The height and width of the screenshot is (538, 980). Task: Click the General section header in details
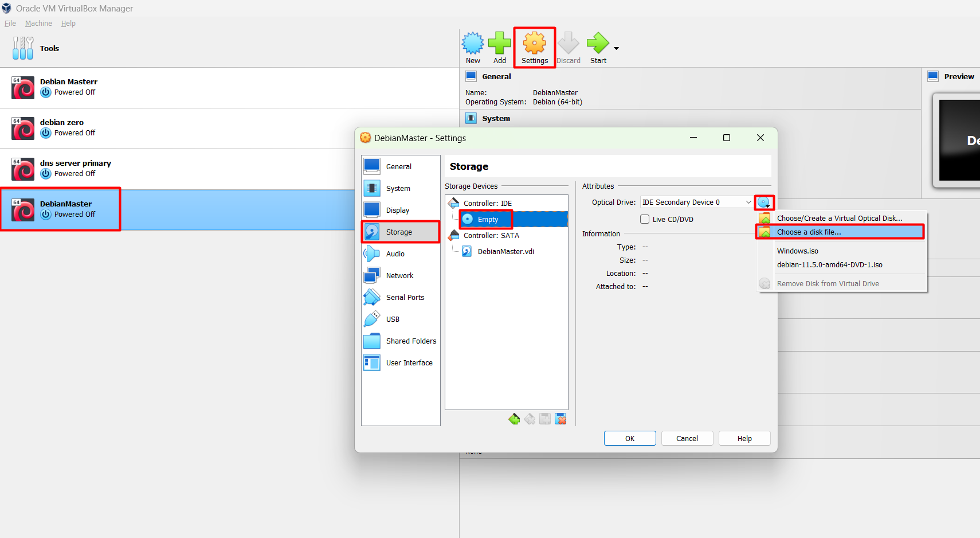496,76
